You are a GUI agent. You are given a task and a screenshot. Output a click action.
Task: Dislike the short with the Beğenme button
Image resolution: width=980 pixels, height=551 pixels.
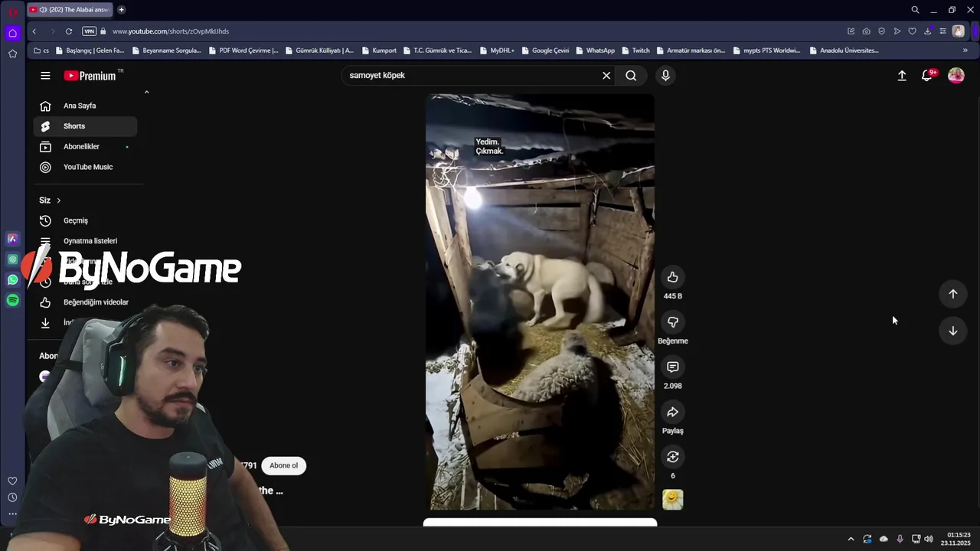click(x=672, y=322)
